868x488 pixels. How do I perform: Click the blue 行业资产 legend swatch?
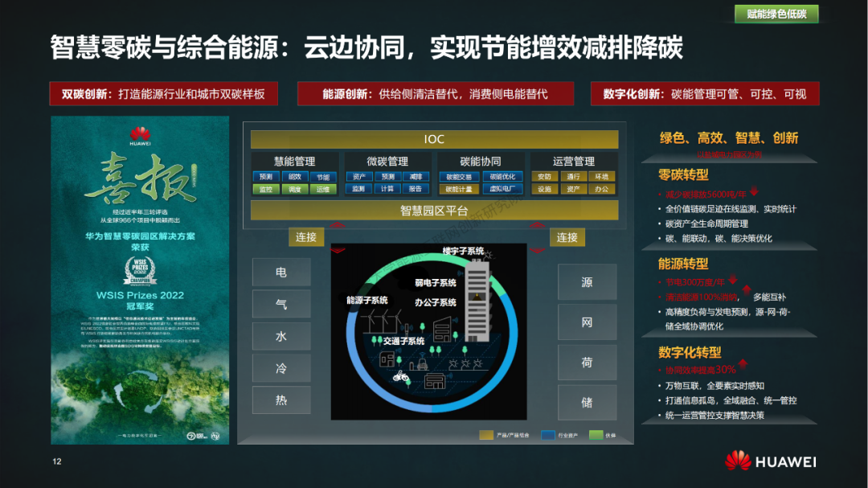click(548, 436)
